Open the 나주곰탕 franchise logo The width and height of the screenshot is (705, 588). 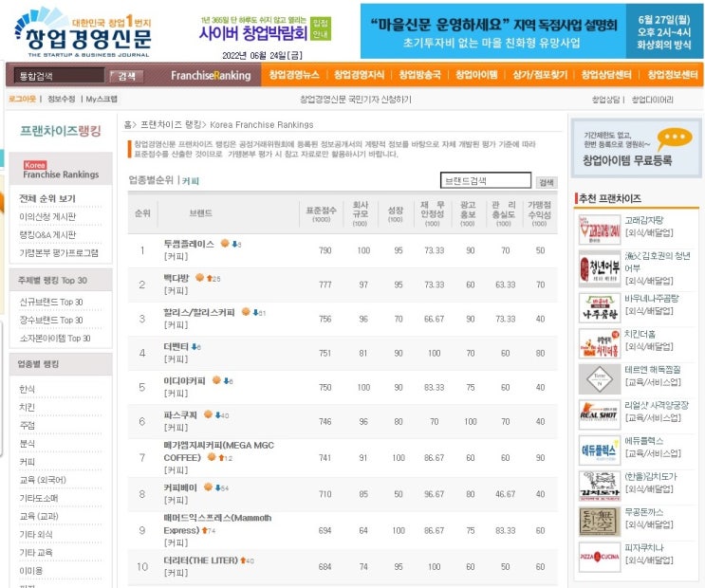pyautogui.click(x=600, y=308)
